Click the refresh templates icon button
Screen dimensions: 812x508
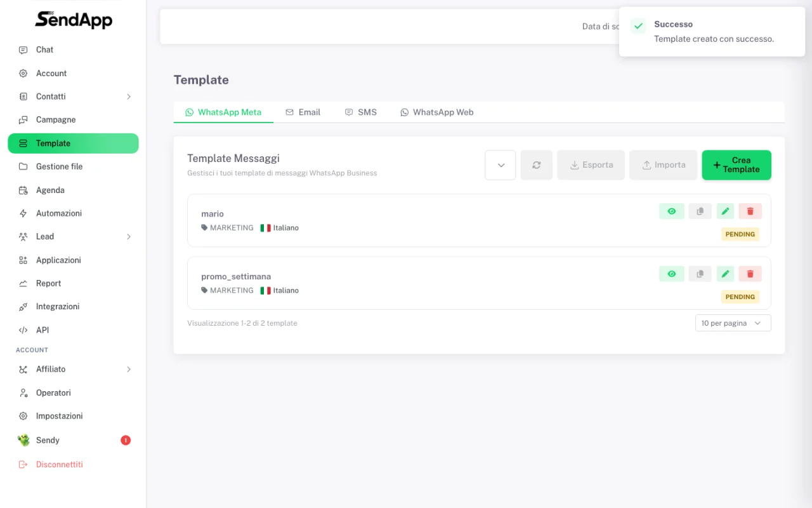coord(537,165)
